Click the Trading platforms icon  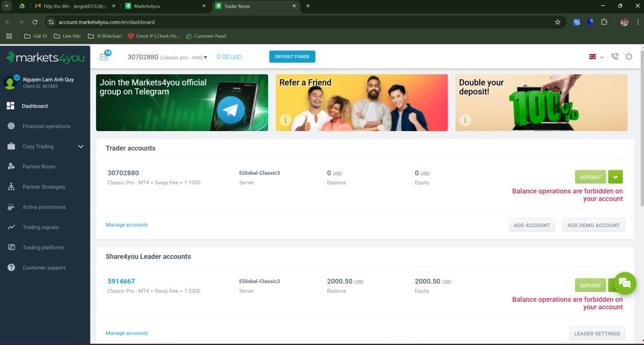pyautogui.click(x=11, y=247)
